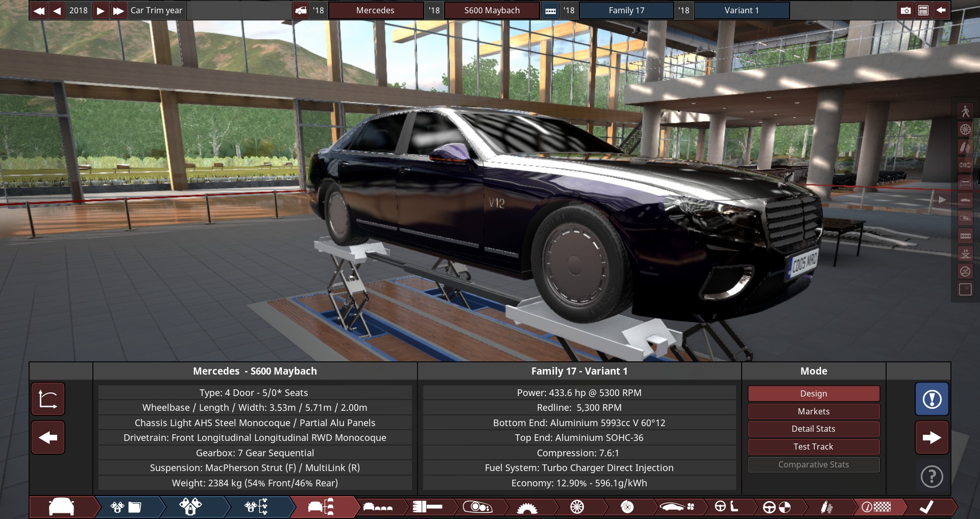The width and height of the screenshot is (980, 519).
Task: Toggle the car side silhouette view
Action: coord(965,200)
